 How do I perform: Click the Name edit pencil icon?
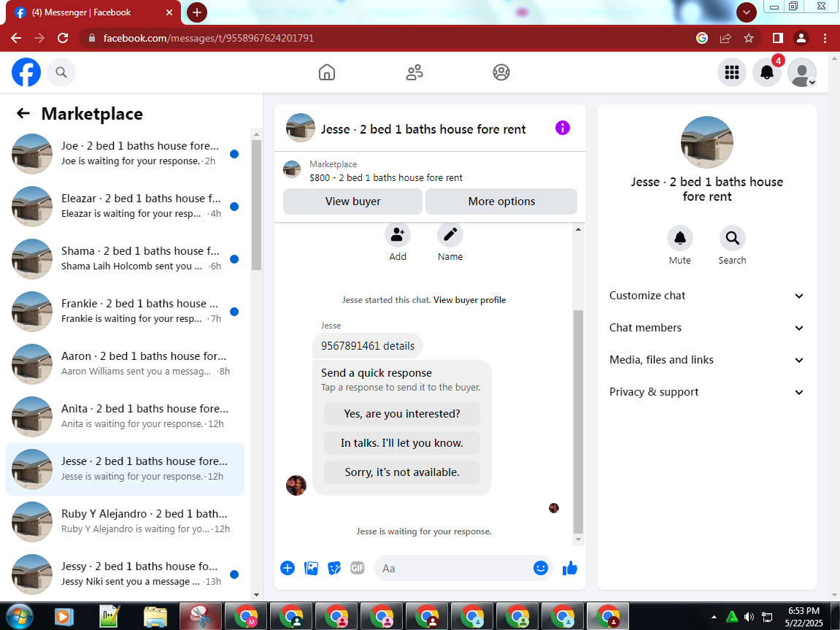(450, 234)
